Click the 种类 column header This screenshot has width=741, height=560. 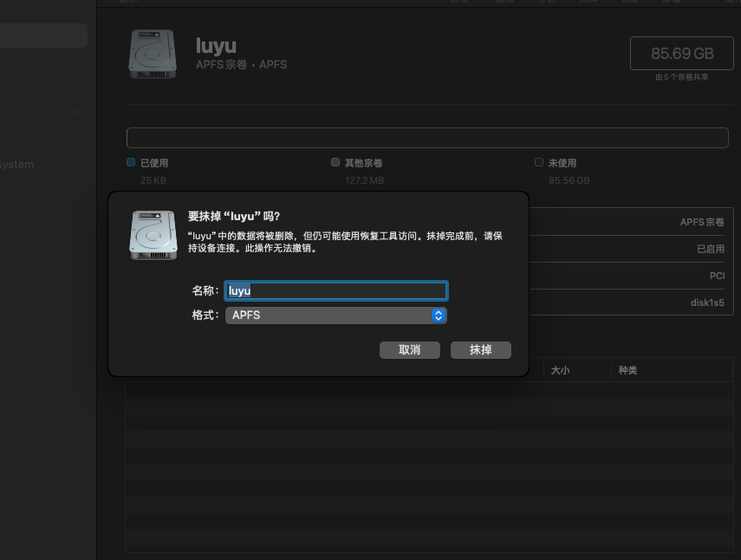[628, 370]
